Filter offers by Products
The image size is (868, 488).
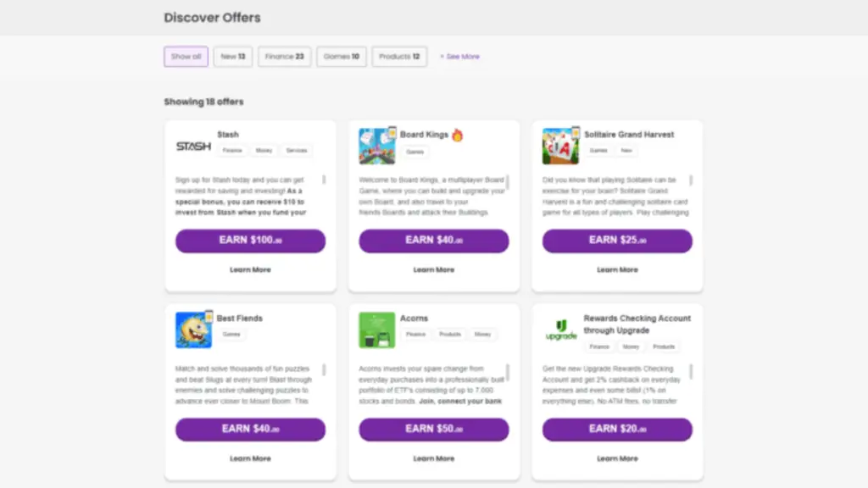[400, 57]
